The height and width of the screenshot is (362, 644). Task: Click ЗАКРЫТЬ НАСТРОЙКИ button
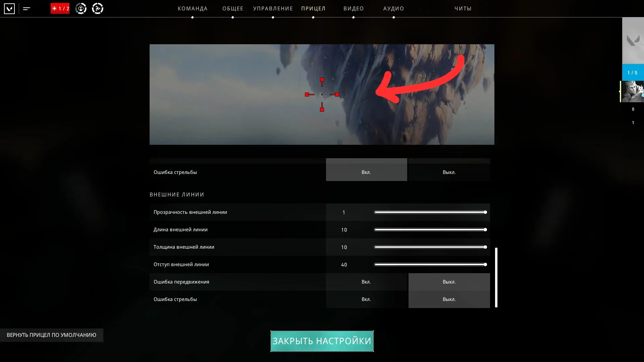(322, 341)
